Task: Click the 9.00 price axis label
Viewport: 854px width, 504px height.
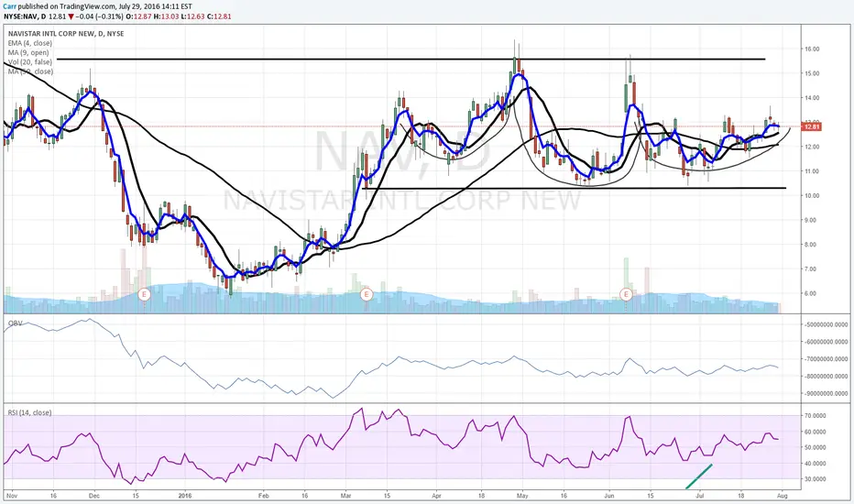Action: point(812,220)
